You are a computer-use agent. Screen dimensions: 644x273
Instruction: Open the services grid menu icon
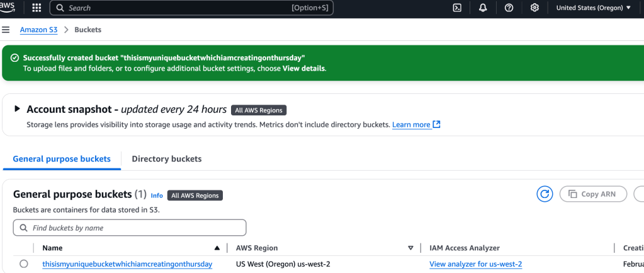click(37, 8)
